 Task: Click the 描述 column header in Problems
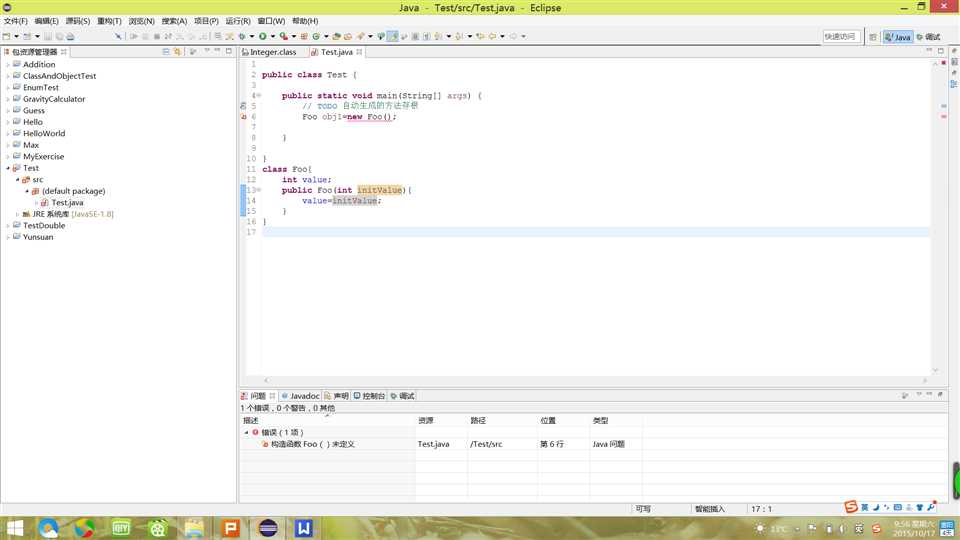(x=327, y=421)
